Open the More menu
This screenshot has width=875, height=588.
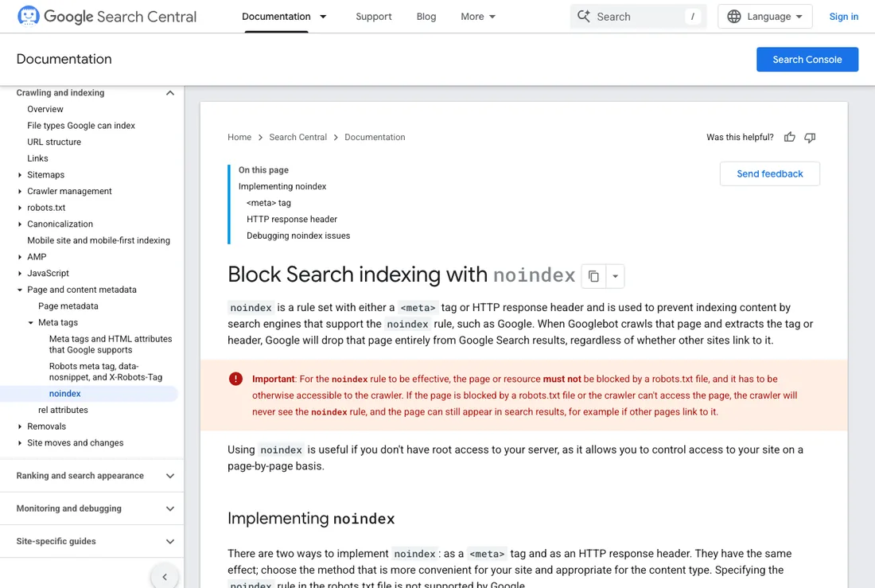click(478, 17)
